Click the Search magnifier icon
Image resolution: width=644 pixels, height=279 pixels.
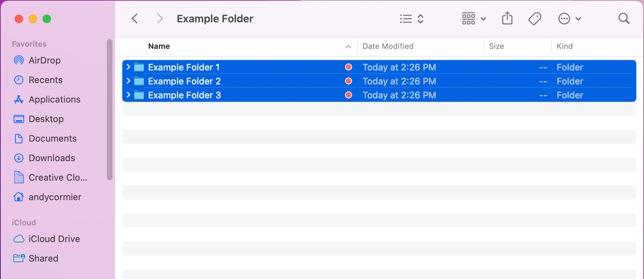[624, 18]
